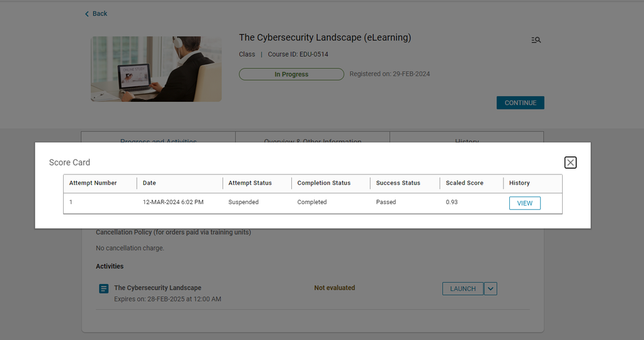Screen dimensions: 644x340
Task: Click the Back link
Action: [96, 14]
